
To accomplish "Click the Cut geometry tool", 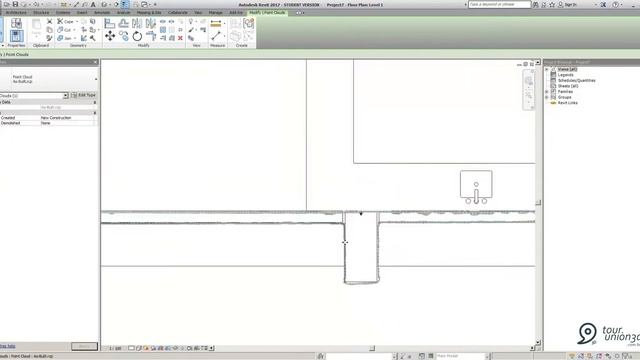I will 64,30.
